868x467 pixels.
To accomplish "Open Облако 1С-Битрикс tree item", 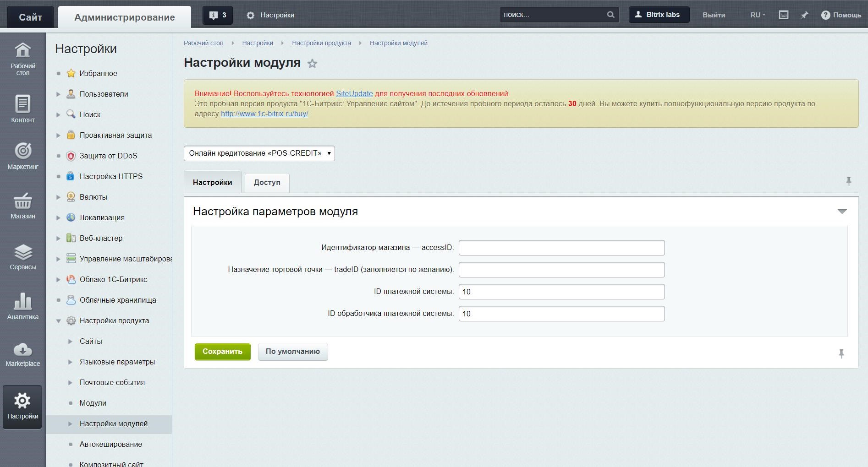I will coord(113,279).
